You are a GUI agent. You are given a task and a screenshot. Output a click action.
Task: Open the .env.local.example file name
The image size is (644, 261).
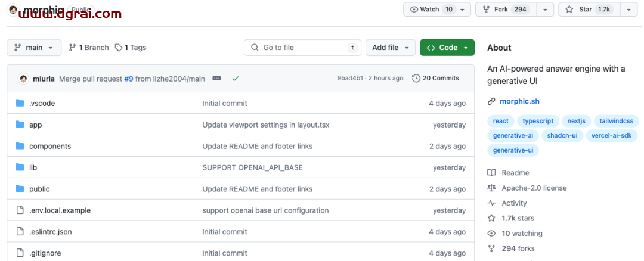pyautogui.click(x=60, y=210)
